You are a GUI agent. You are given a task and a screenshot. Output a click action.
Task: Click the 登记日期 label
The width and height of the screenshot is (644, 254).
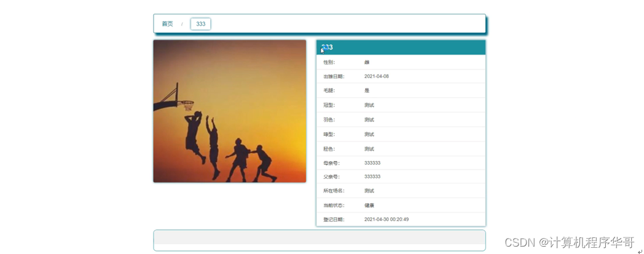click(334, 220)
